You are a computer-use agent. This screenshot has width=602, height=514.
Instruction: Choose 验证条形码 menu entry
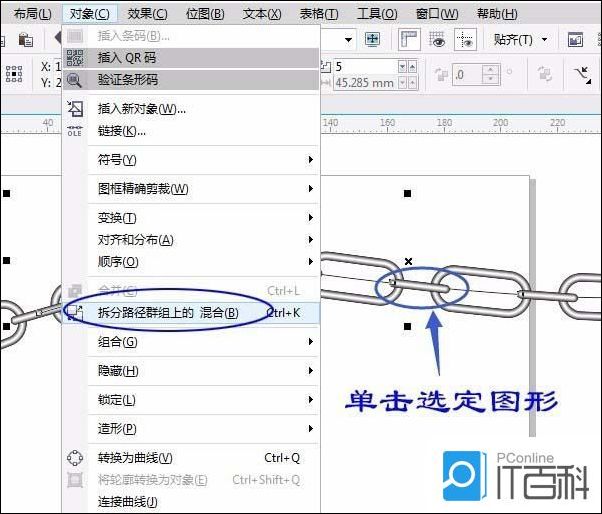click(191, 80)
